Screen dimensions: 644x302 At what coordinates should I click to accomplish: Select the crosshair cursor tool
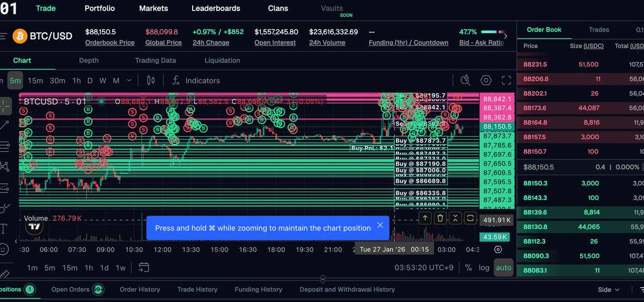coord(4,106)
